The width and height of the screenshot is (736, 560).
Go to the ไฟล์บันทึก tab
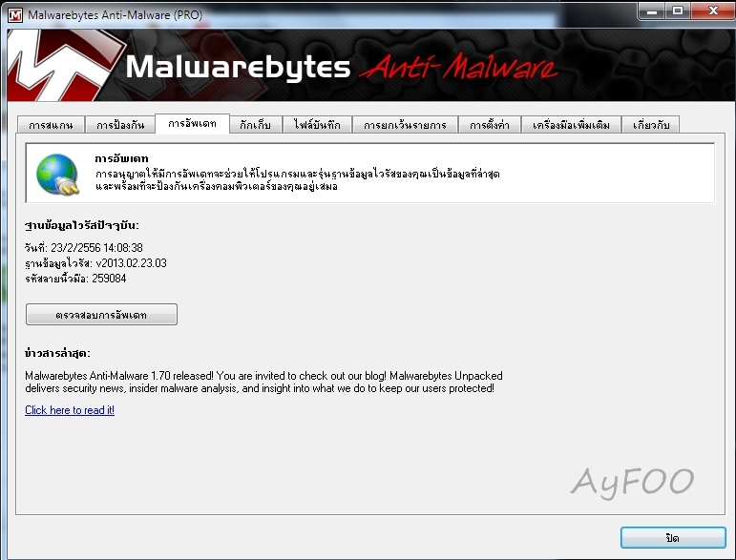click(x=317, y=125)
